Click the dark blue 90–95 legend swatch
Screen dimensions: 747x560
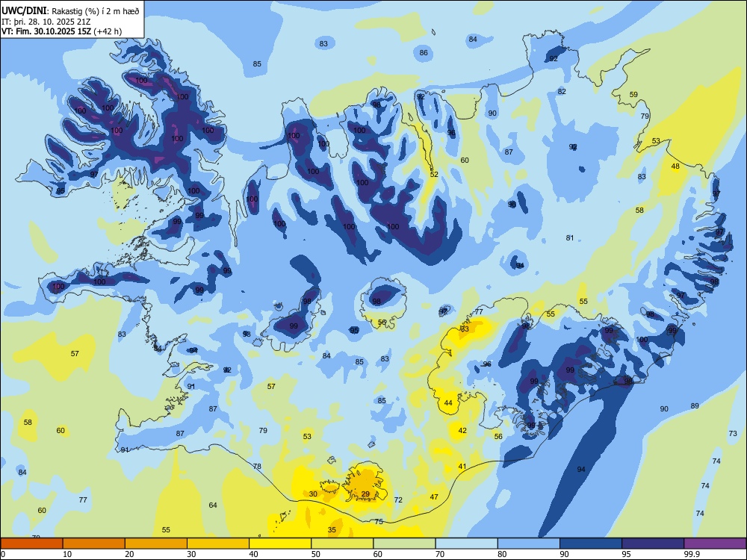591,544
